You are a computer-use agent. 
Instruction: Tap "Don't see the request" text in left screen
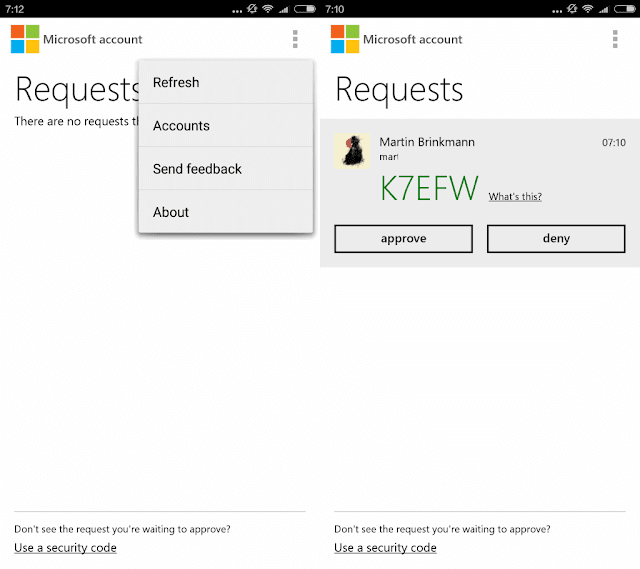(122, 529)
